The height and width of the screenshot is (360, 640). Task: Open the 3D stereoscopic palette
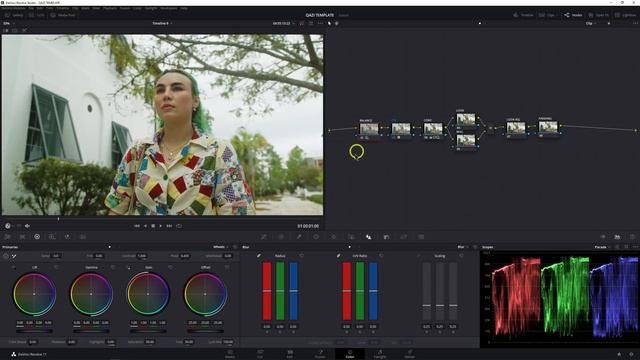click(x=421, y=237)
